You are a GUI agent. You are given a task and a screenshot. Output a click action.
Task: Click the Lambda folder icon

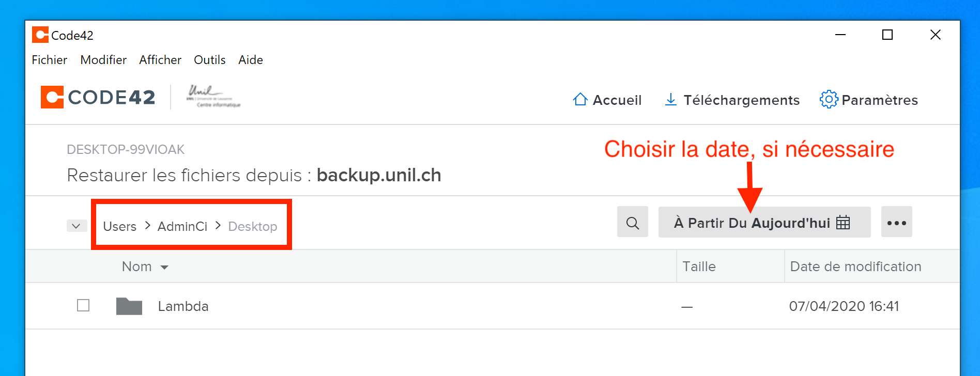pos(129,306)
